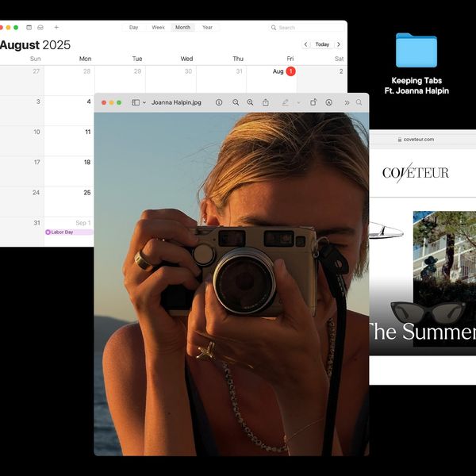Viewport: 476px width, 476px height.
Task: Open the highlight pen options dropdown arrow
Action: click(x=298, y=102)
